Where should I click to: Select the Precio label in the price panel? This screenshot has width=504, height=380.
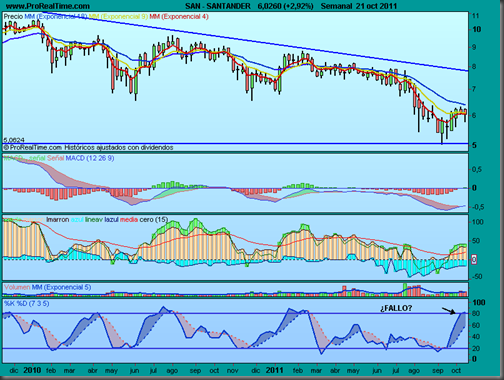coord(13,16)
